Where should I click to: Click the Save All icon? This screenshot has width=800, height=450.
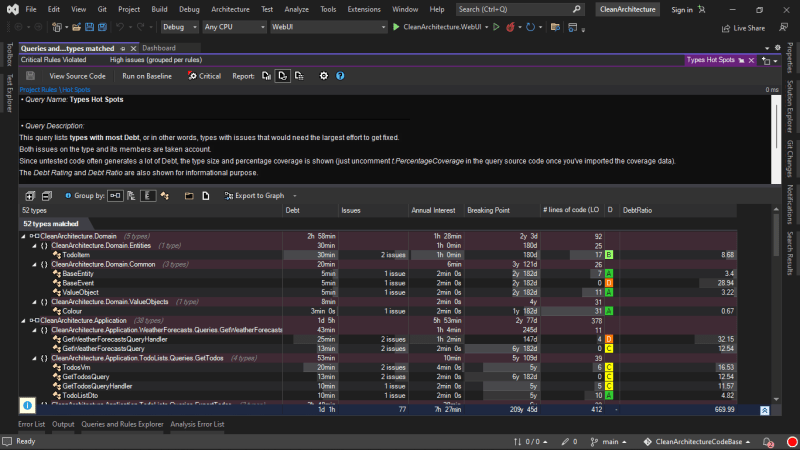[102, 27]
